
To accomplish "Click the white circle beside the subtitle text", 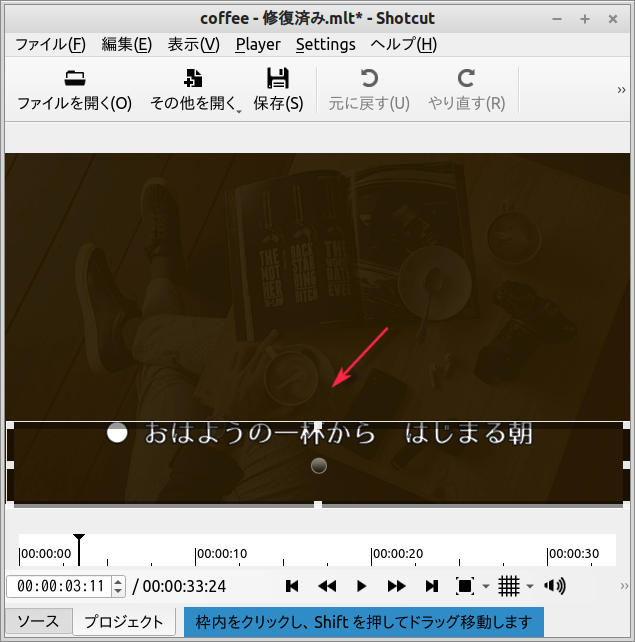I will [117, 432].
